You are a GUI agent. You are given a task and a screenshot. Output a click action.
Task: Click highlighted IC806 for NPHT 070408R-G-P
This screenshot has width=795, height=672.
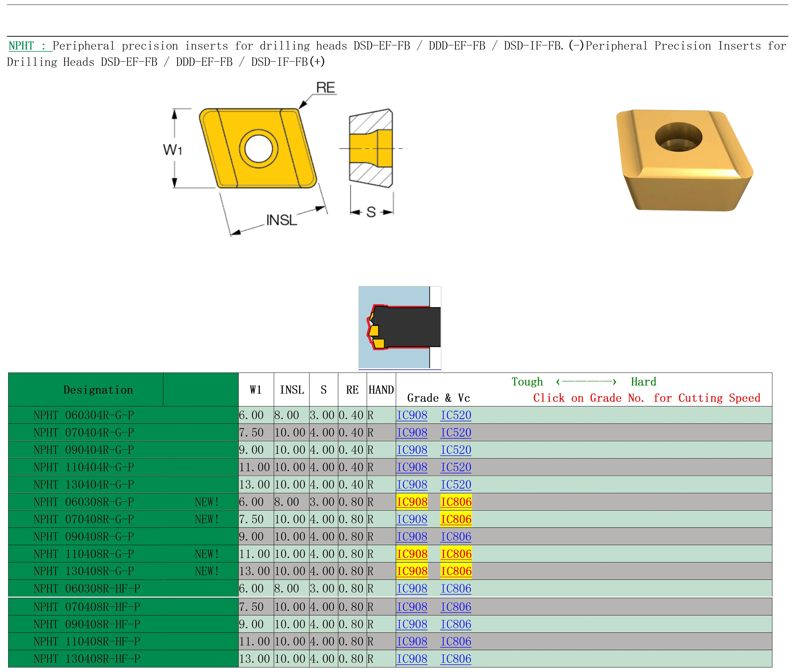pyautogui.click(x=455, y=519)
